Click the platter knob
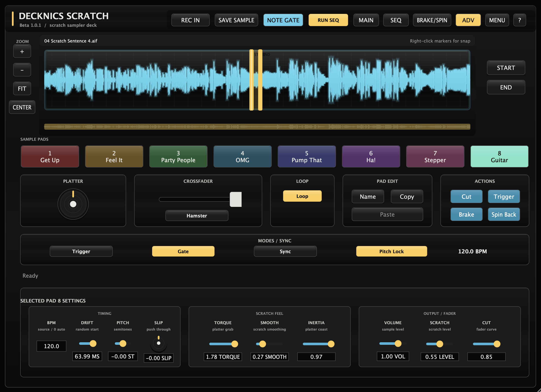Viewport: 541px width, 392px height. [73, 204]
